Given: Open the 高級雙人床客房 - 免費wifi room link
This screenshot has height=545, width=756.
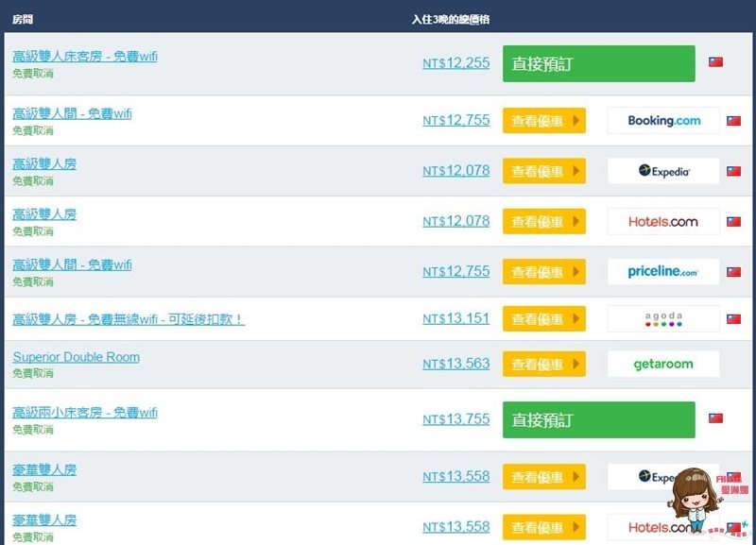Looking at the screenshot, I should click(85, 57).
